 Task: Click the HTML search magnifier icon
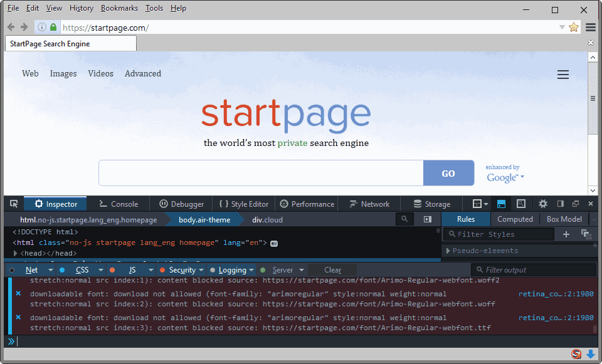coord(404,219)
